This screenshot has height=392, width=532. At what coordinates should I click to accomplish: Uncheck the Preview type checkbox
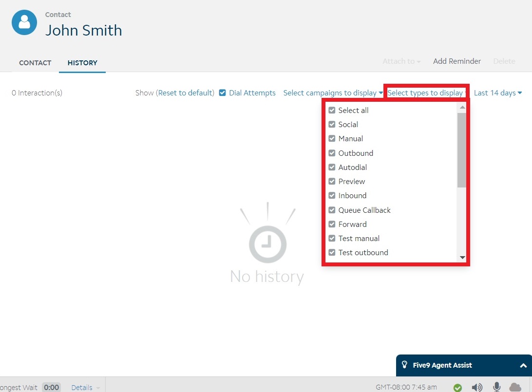click(x=332, y=182)
